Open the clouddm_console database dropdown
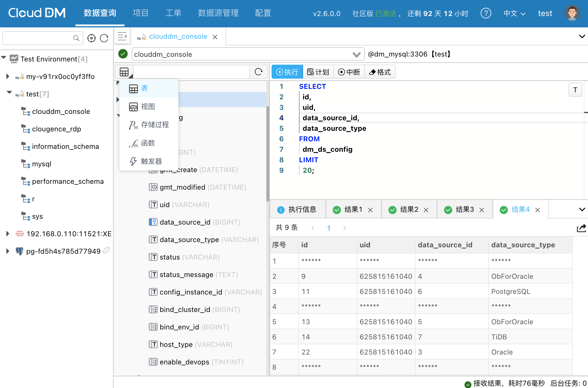Viewport: 588px width, 388px height. pyautogui.click(x=356, y=54)
